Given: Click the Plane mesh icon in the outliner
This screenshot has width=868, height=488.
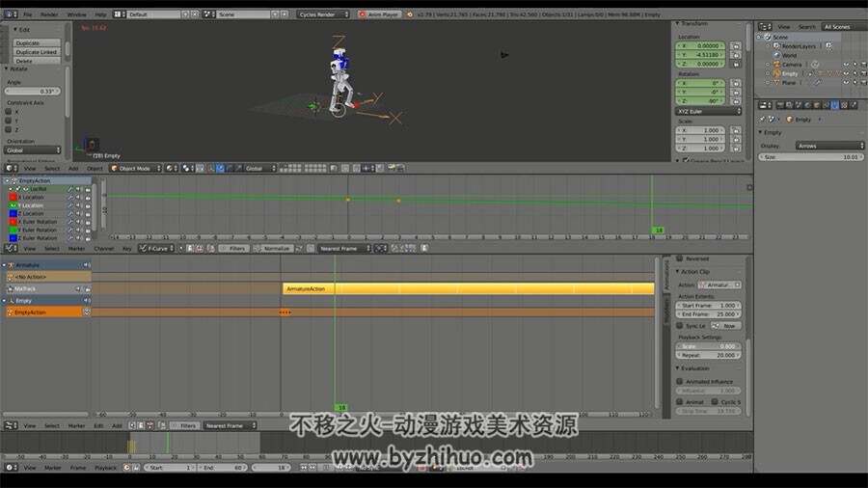Looking at the screenshot, I should click(776, 82).
